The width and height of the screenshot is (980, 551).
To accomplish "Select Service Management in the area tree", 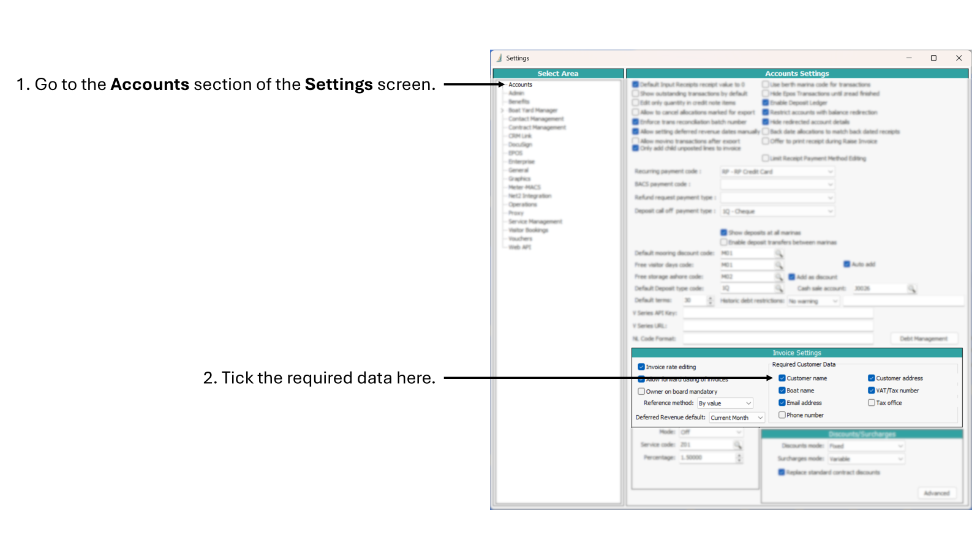I will pyautogui.click(x=535, y=222).
